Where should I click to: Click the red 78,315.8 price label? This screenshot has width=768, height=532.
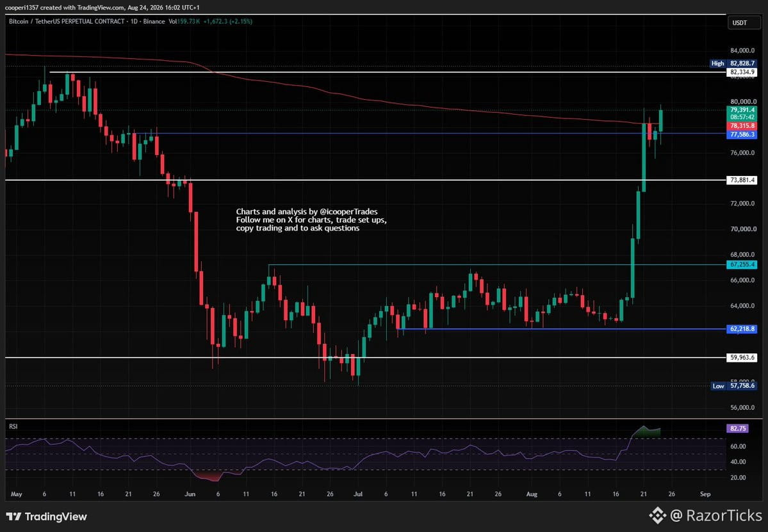[742, 125]
